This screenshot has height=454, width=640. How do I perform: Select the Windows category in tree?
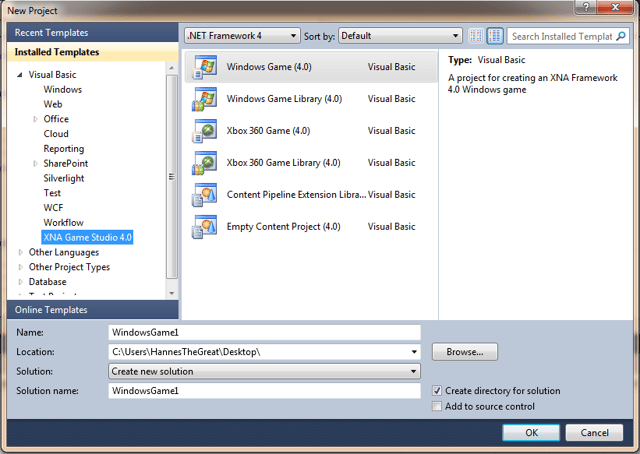62,89
